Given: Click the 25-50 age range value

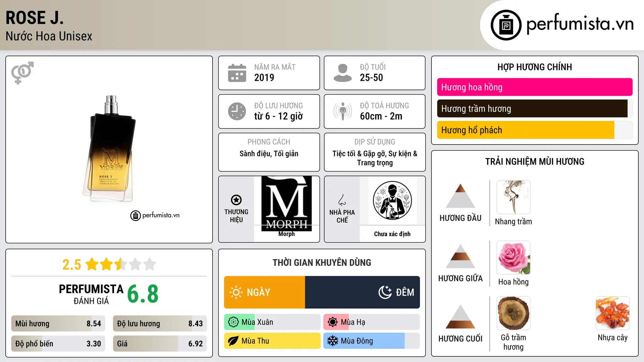Looking at the screenshot, I should click(371, 78).
